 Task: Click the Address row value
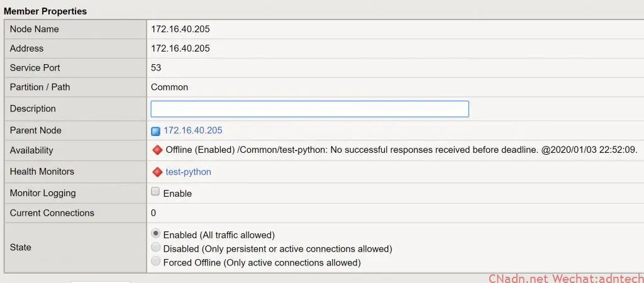click(180, 48)
